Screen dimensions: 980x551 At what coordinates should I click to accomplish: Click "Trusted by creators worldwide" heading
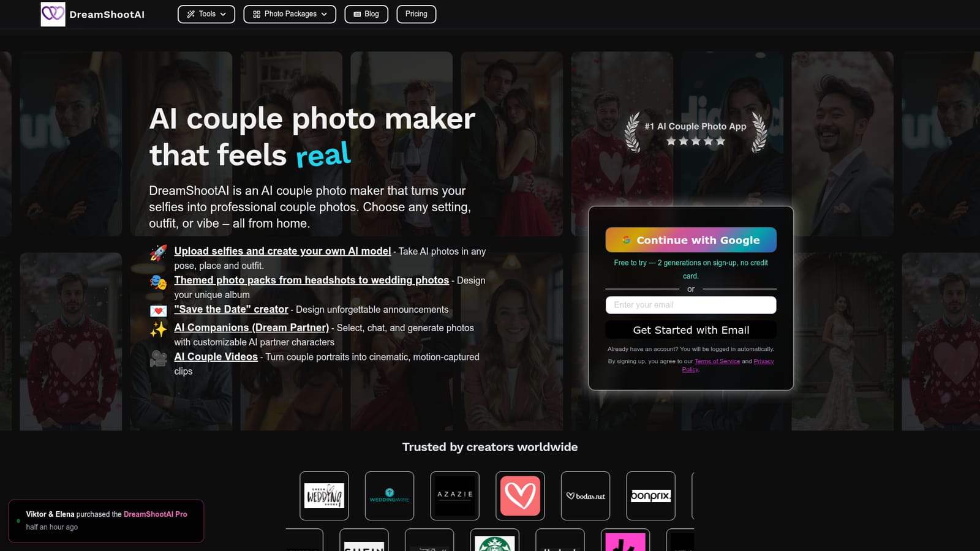click(x=490, y=447)
